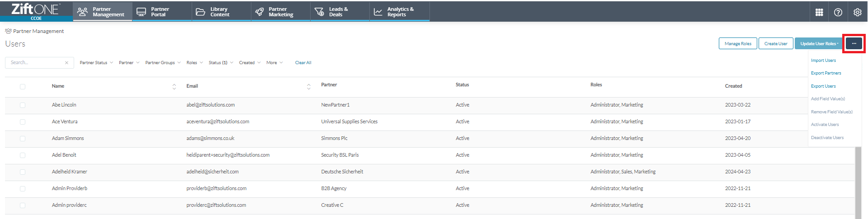Click the Security BSL Paris partner cell
Screen dimensions: 868x219
[340, 155]
